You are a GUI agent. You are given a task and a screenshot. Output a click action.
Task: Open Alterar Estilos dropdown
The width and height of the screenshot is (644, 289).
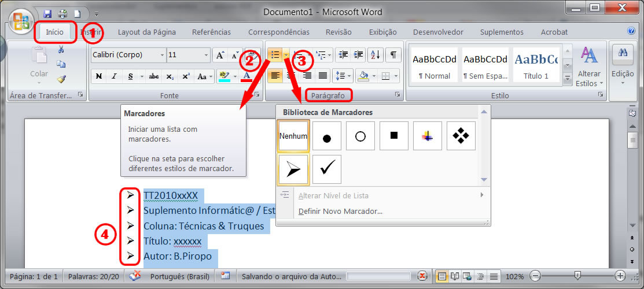coord(590,67)
